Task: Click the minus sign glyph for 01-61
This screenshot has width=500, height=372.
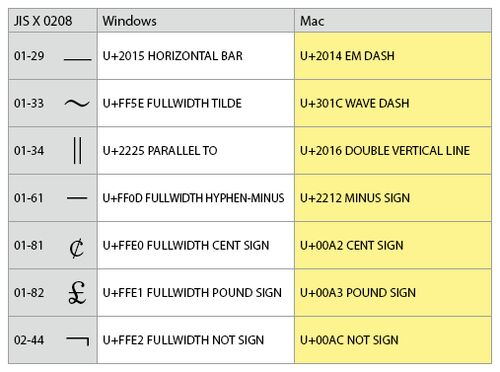Action: 77,198
